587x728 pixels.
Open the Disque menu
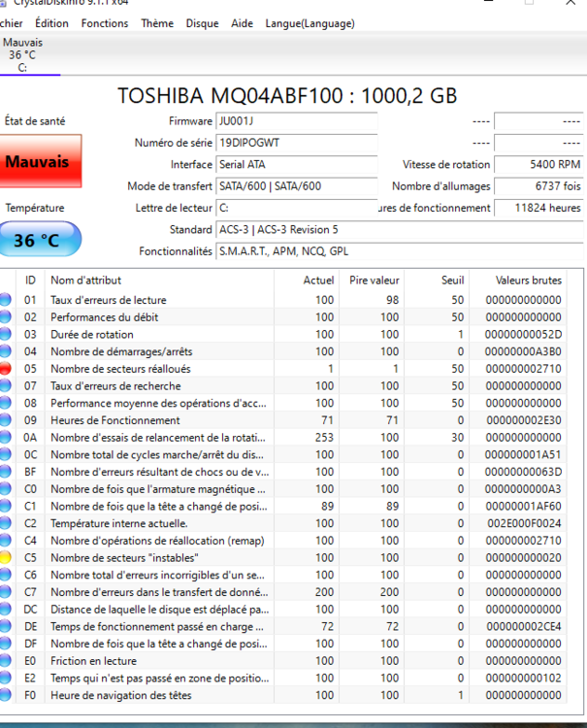click(202, 23)
